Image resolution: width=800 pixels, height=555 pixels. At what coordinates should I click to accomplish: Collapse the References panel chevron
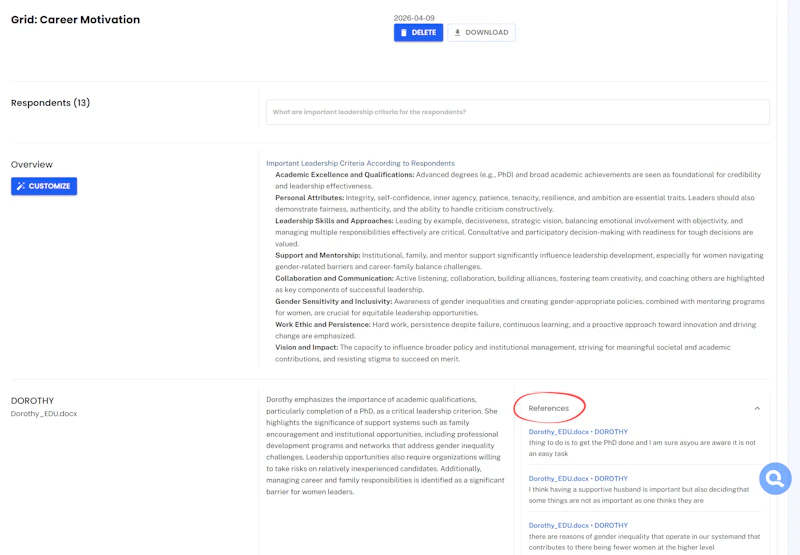tap(757, 408)
